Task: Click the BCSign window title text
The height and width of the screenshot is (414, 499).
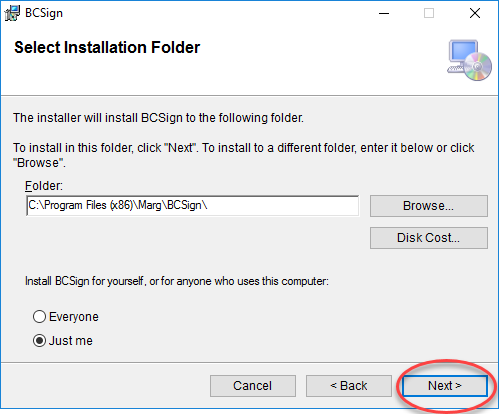Action: pyautogui.click(x=44, y=13)
